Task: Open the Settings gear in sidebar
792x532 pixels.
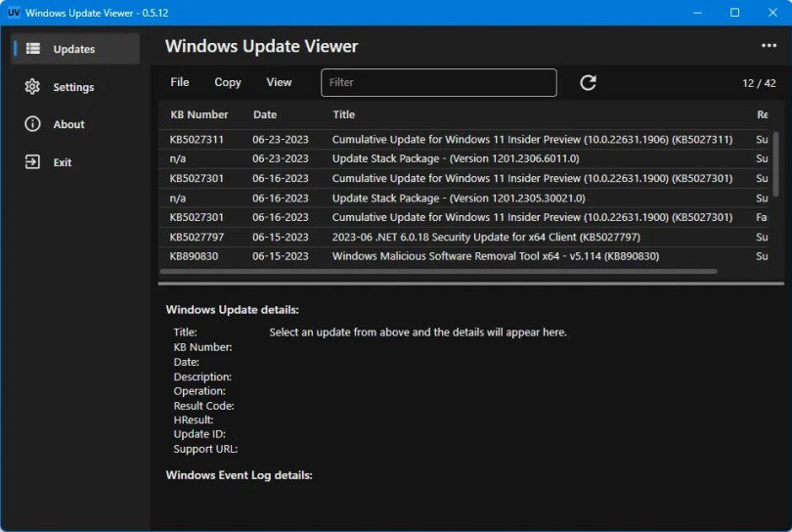Action: coord(32,87)
